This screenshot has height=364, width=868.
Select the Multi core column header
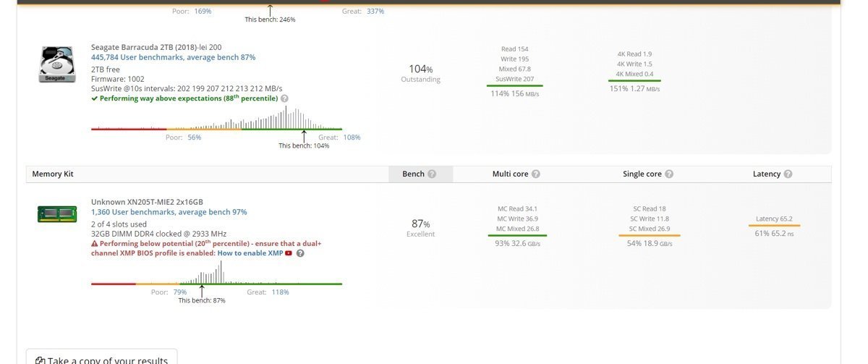516,174
